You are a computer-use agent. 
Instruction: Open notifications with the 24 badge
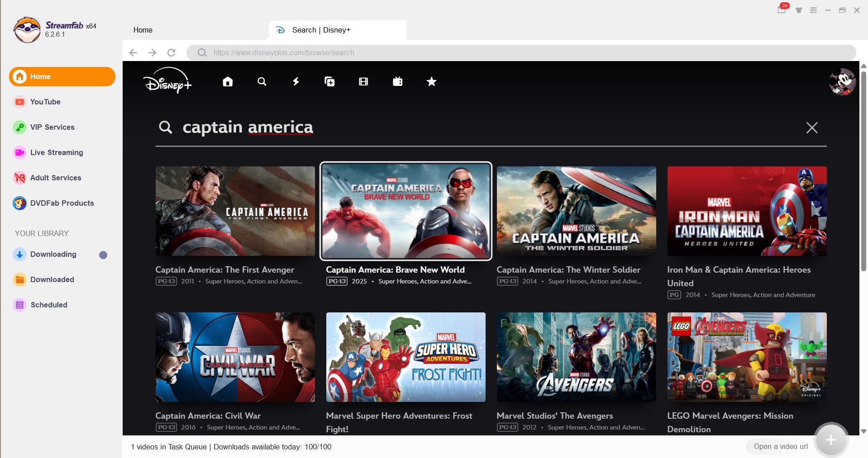tap(782, 10)
